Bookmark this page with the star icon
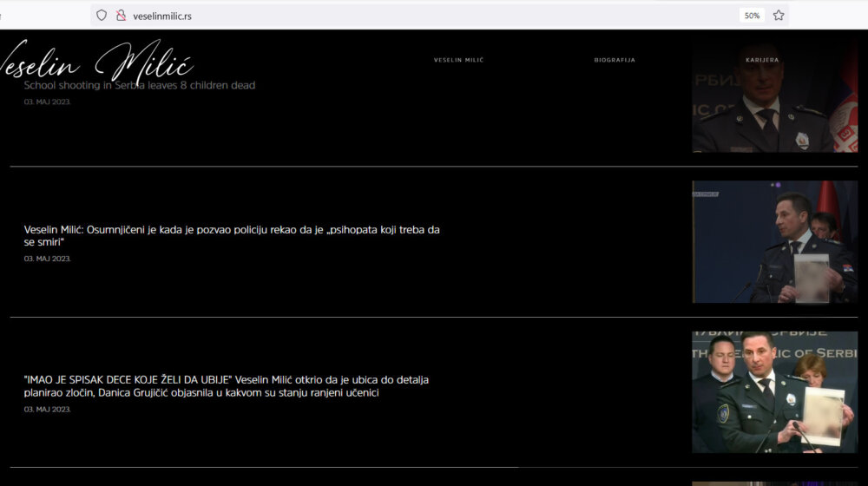This screenshot has width=868, height=486. [x=779, y=15]
